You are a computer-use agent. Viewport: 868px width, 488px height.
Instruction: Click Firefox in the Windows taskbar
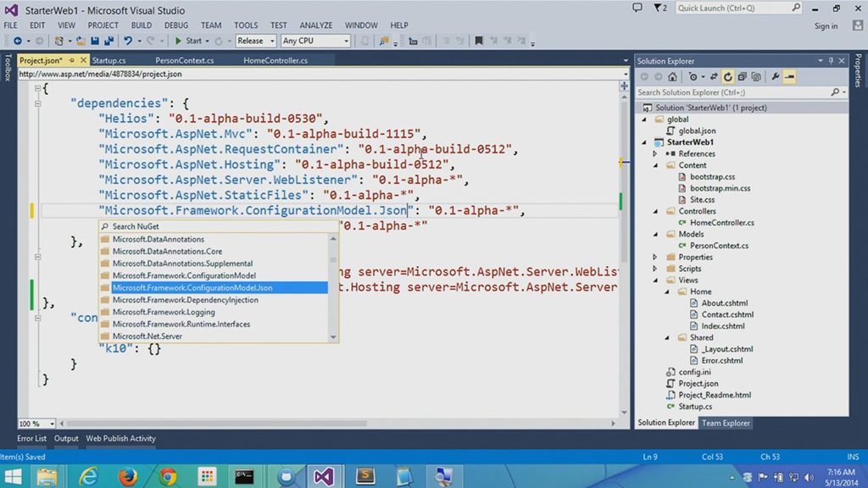(128, 476)
